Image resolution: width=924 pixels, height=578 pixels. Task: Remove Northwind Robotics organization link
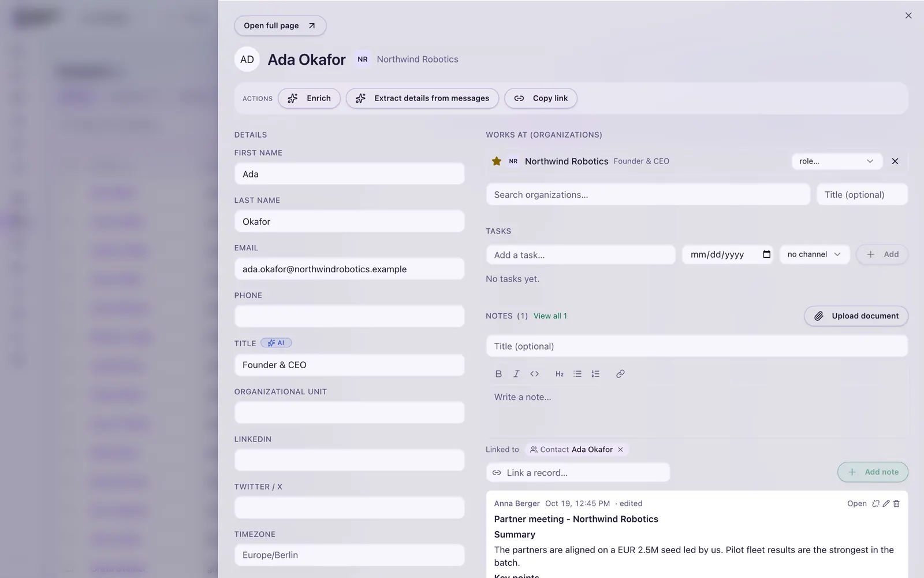tap(895, 161)
